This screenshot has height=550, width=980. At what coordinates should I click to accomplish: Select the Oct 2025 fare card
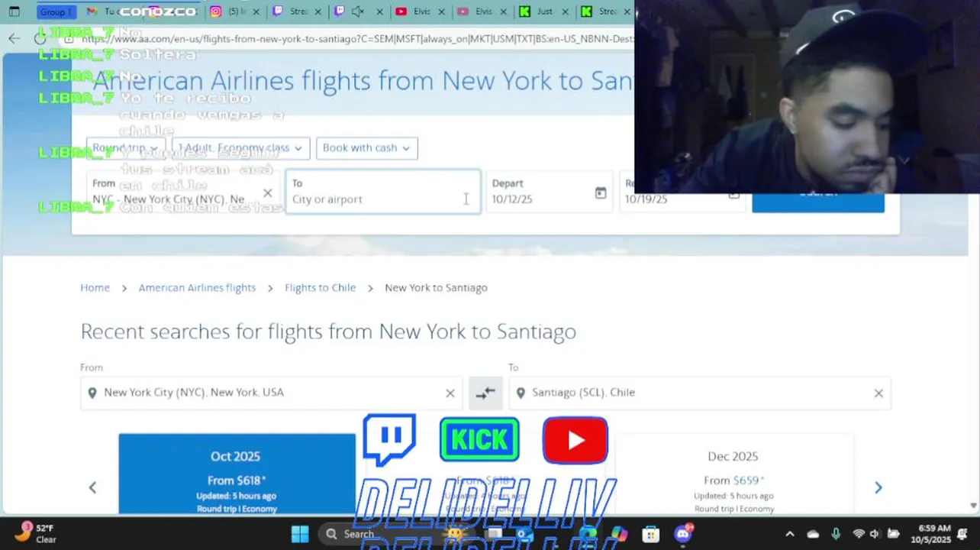point(237,474)
